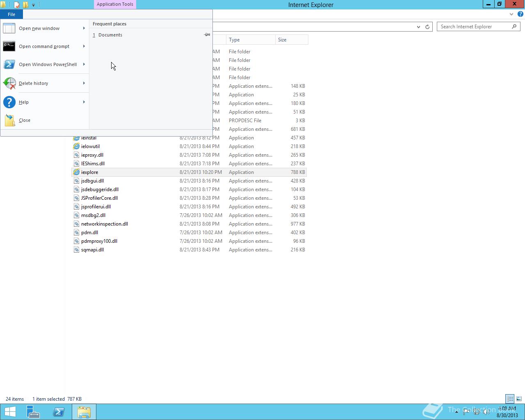Choose Delete history

[x=44, y=83]
